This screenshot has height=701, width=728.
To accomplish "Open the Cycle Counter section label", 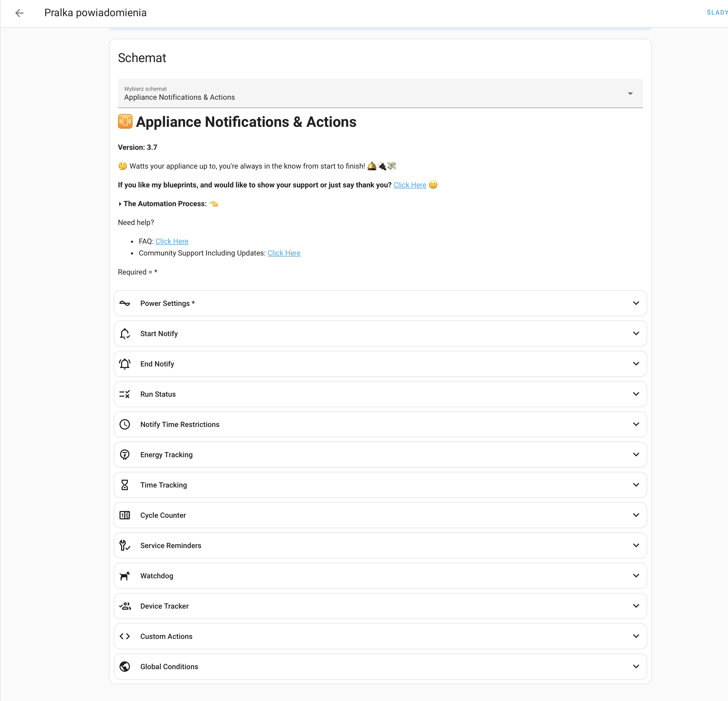I will tap(163, 516).
